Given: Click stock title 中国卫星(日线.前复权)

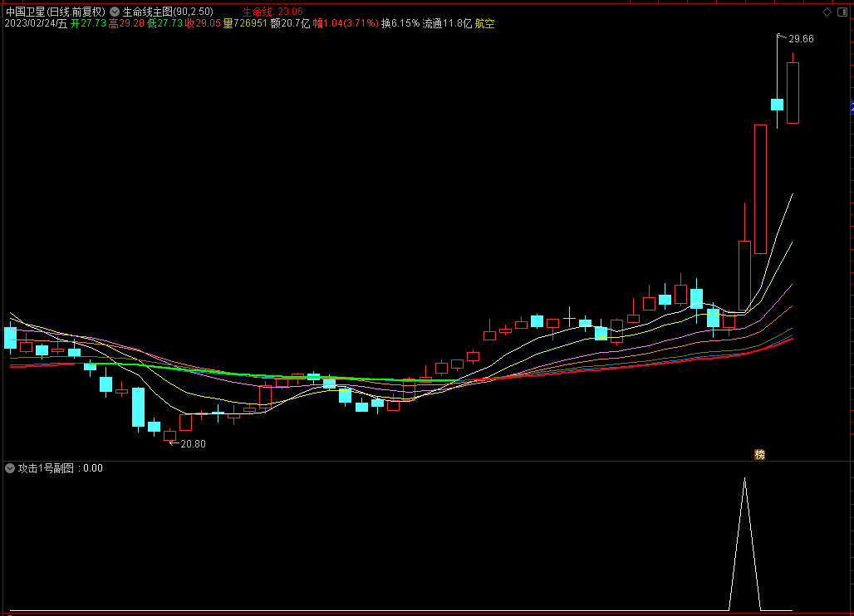Looking at the screenshot, I should tap(55, 12).
